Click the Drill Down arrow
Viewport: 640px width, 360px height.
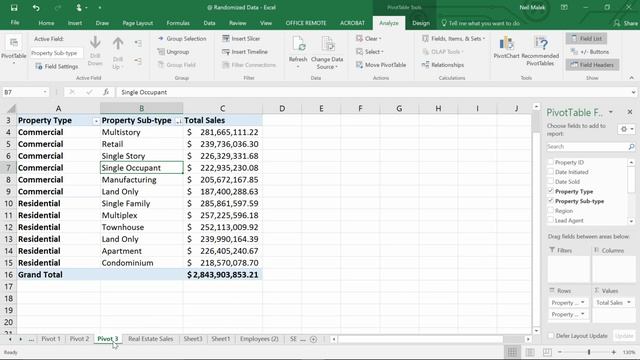pyautogui.click(x=95, y=51)
